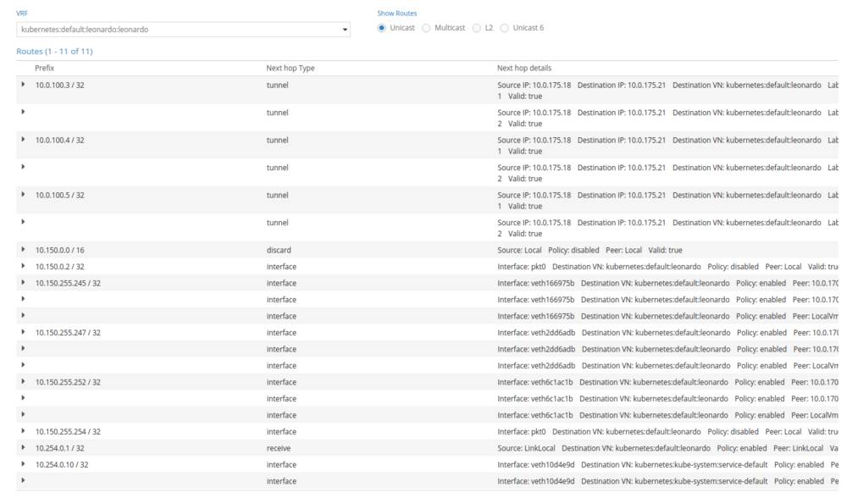
Task: Click Source IP details in 10.0.100.4 row
Action: point(534,140)
